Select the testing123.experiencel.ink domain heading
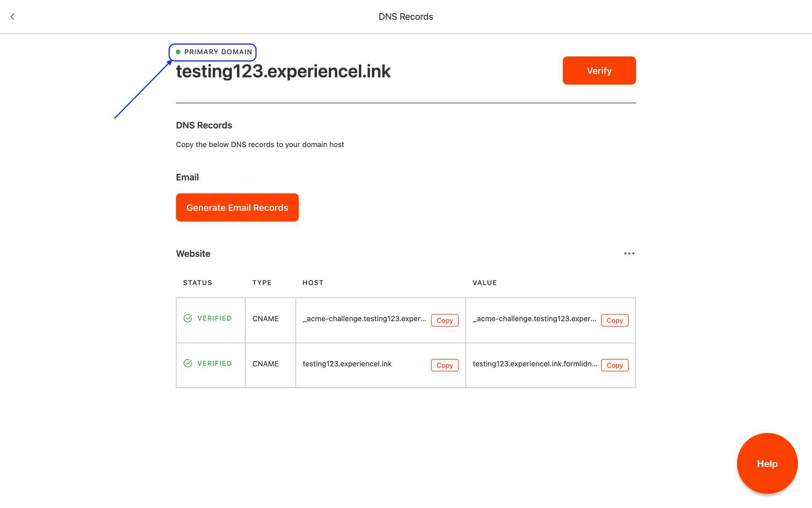This screenshot has height=508, width=812. (283, 72)
